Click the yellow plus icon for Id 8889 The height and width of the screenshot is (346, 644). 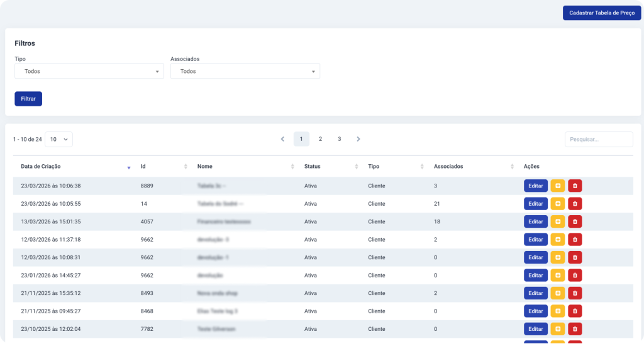[557, 186]
